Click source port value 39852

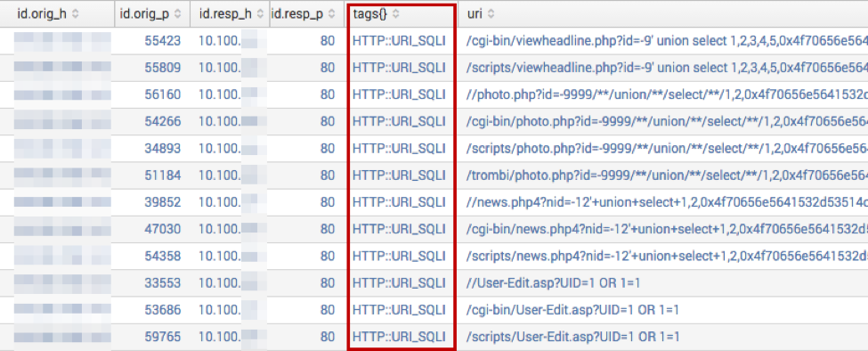click(x=163, y=202)
